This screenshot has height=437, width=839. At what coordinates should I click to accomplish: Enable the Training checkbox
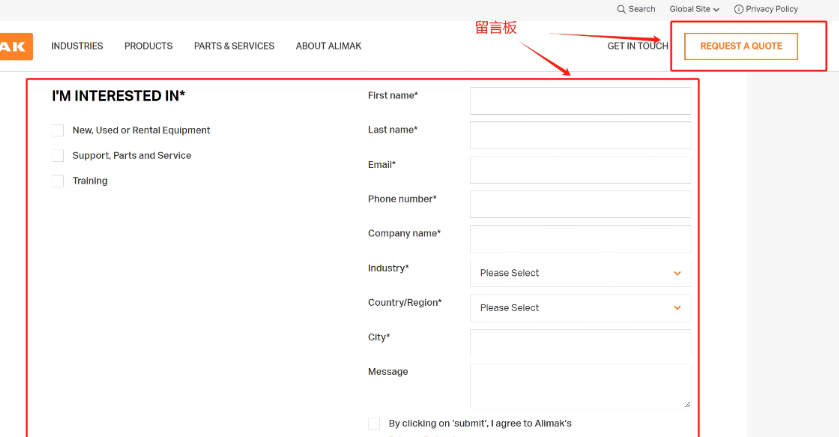58,181
